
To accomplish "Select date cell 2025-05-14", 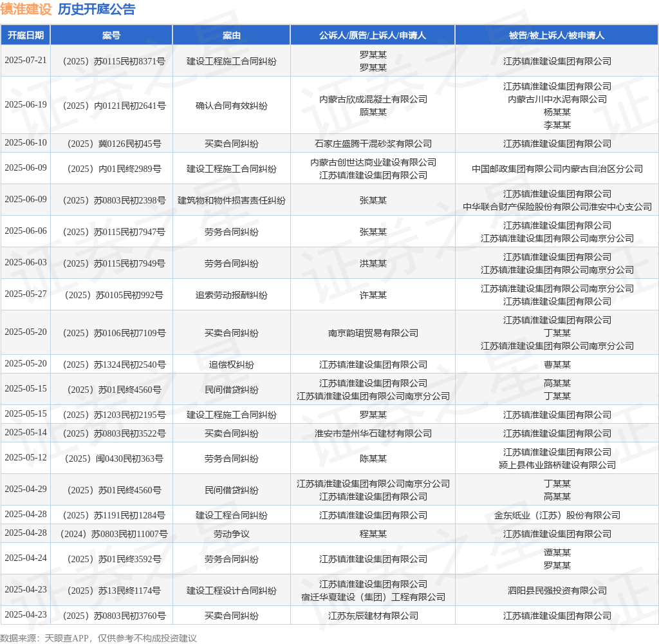I will [26, 433].
